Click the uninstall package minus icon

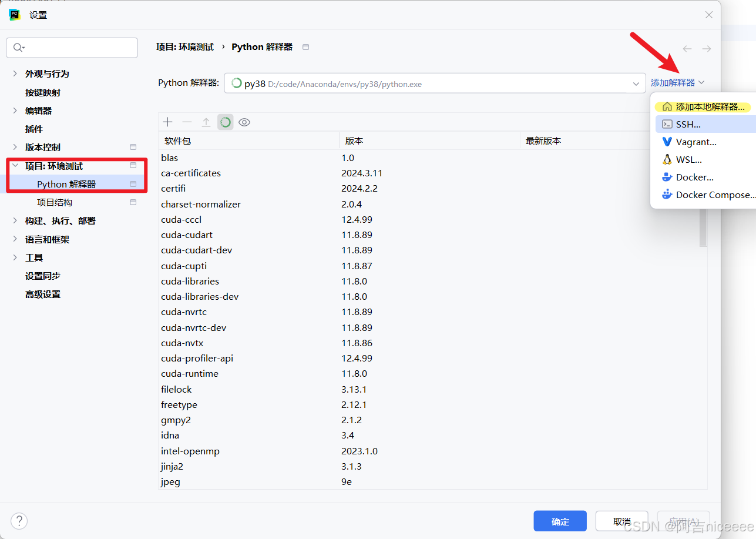pyautogui.click(x=187, y=122)
